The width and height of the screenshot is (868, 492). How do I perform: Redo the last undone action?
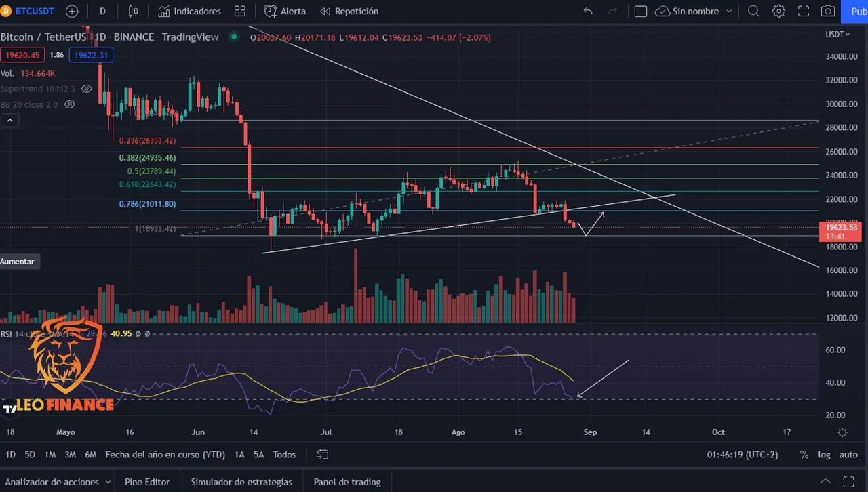(613, 12)
